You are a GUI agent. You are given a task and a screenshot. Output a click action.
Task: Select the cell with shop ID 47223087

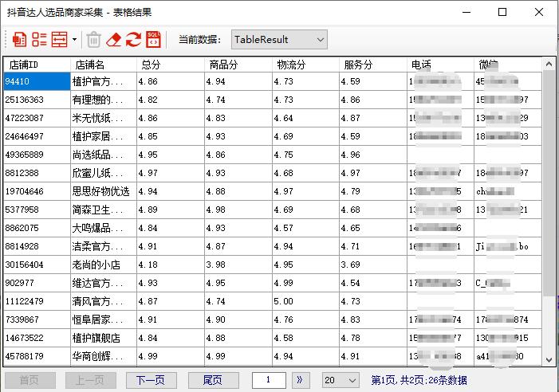click(37, 118)
